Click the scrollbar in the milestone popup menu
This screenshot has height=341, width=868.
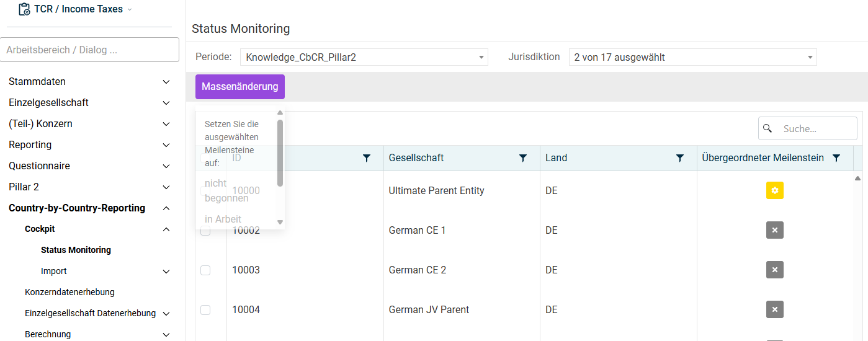tap(280, 153)
